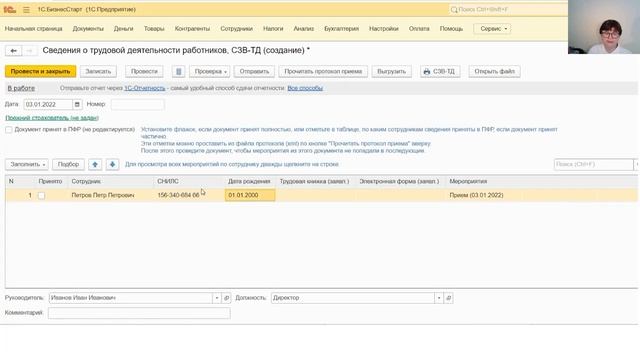The image size is (640, 360).
Task: Open the Руководитель dropdown list
Action: click(x=217, y=298)
